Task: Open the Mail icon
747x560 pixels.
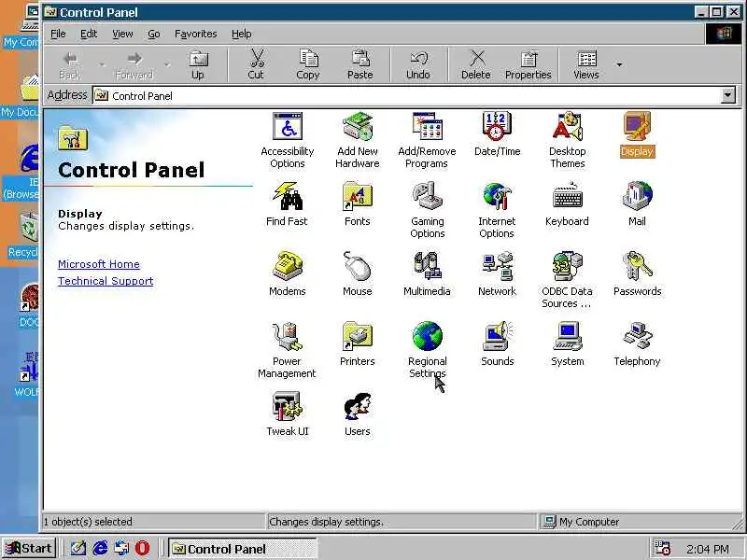Action: point(637,203)
